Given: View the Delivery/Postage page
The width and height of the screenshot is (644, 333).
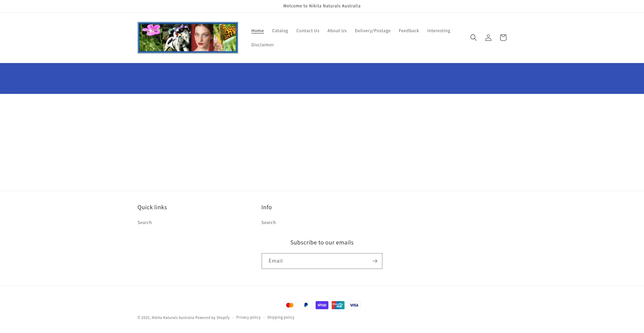Looking at the screenshot, I should click(x=373, y=31).
